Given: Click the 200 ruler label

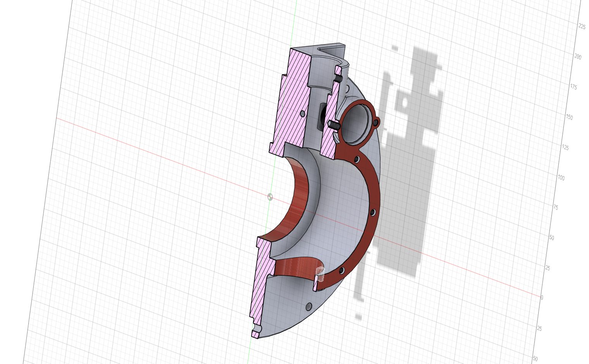Looking at the screenshot, I should [x=578, y=57].
